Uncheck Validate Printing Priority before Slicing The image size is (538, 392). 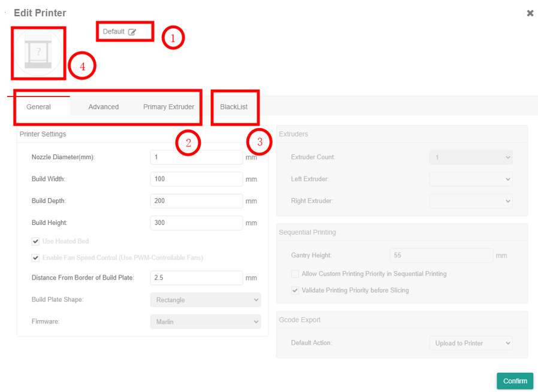coord(295,290)
